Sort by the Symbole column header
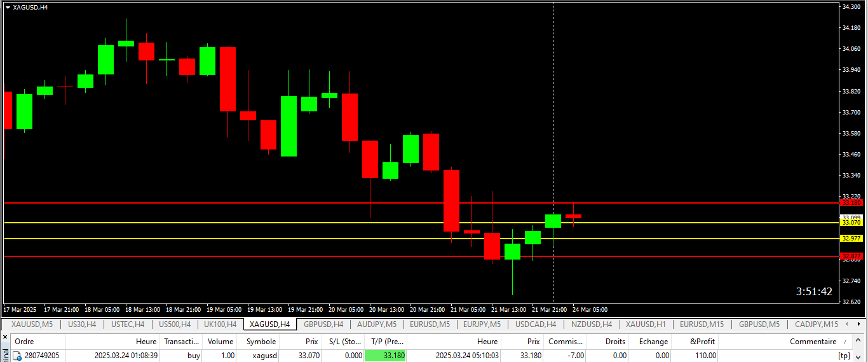Image resolution: width=868 pixels, height=362 pixels. [x=258, y=342]
